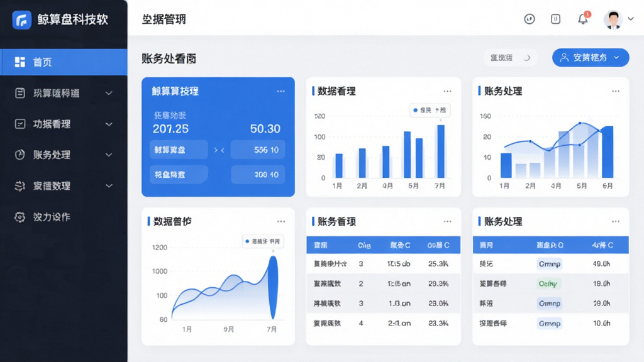Viewport: 644px width, 362px height.
Task: Click the Cilg column header
Action: tap(364, 246)
